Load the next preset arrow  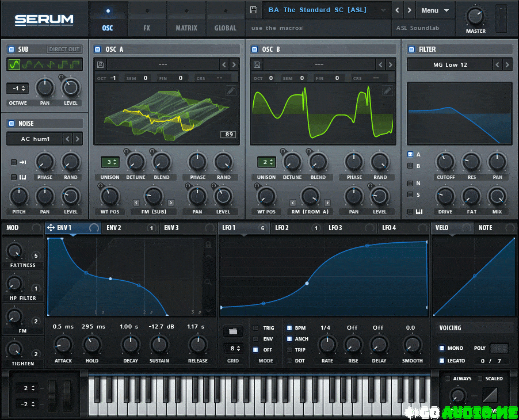pyautogui.click(x=410, y=10)
